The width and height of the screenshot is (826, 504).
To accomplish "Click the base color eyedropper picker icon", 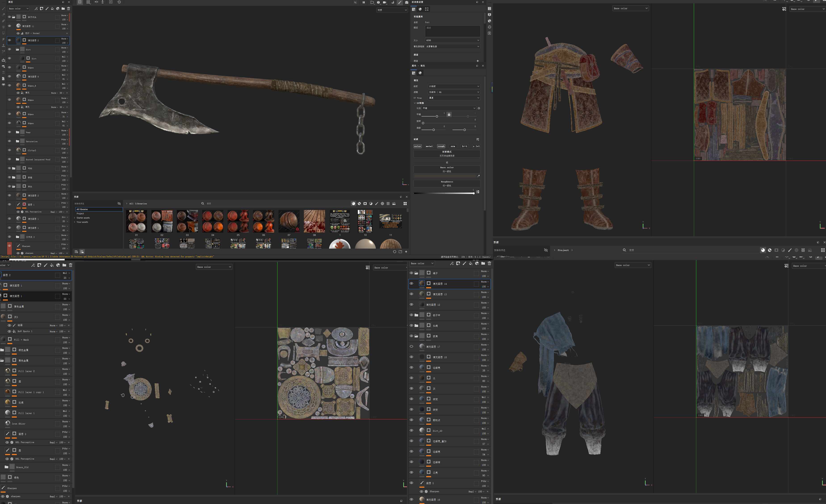I will point(478,176).
